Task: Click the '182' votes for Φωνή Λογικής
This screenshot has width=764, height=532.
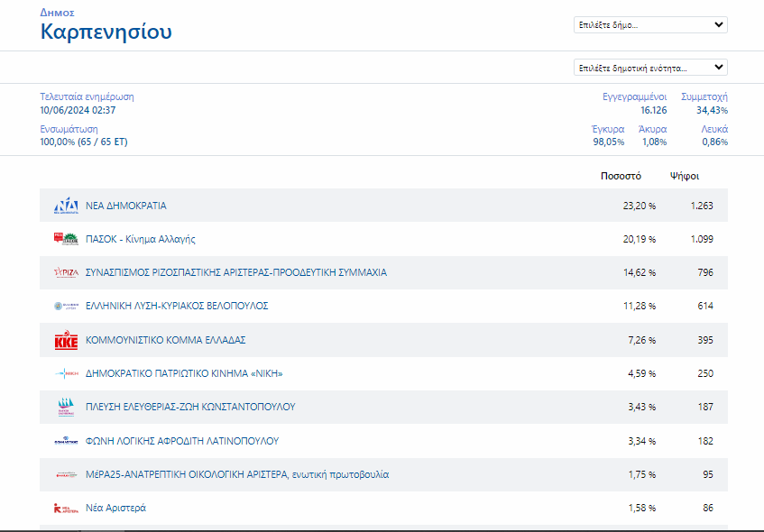Action: [x=705, y=441]
